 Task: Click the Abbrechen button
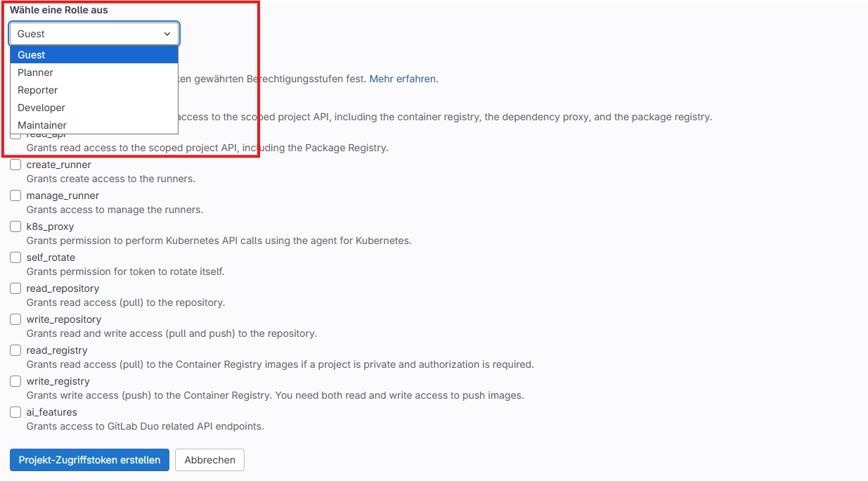[x=209, y=460]
